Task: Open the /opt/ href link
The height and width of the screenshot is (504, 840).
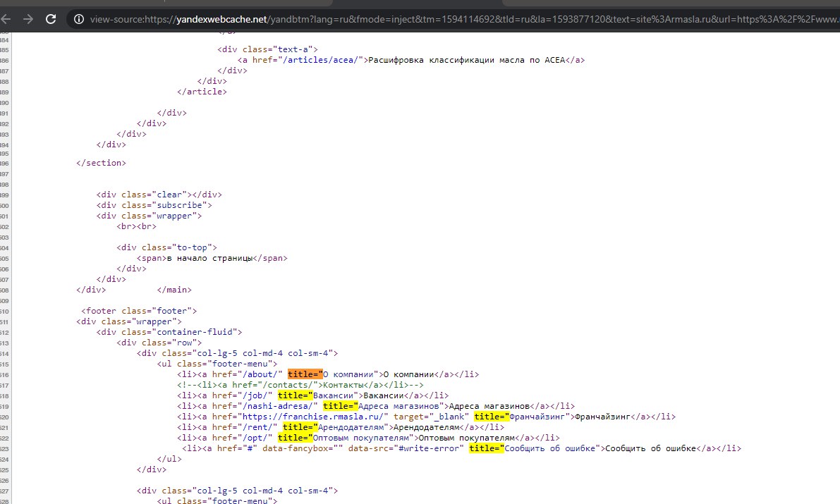Action: pyautogui.click(x=255, y=438)
